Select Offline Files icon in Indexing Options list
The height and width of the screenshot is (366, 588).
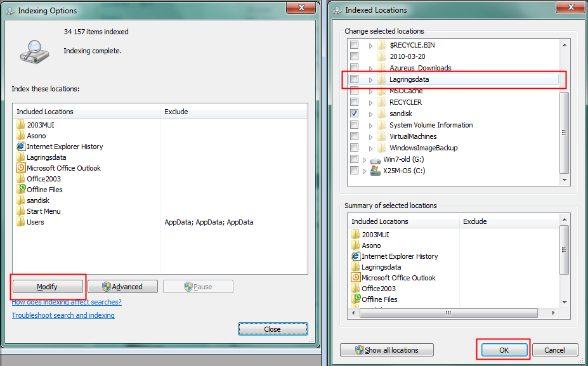coord(21,189)
